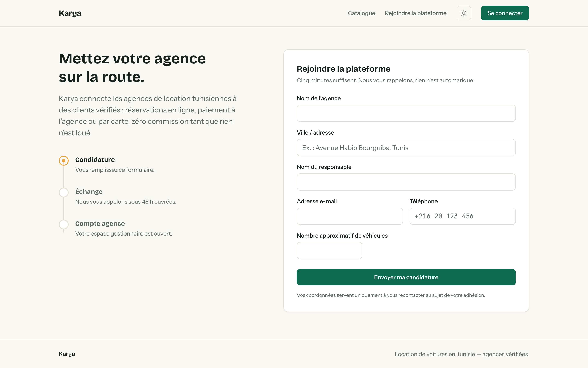588x368 pixels.
Task: Click 'Ville / adresse' label
Action: (x=315, y=132)
